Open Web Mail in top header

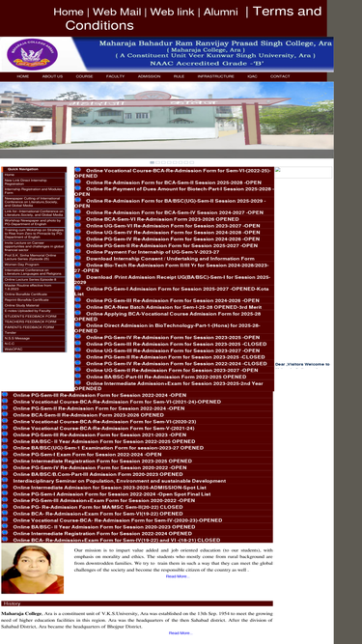(x=117, y=12)
